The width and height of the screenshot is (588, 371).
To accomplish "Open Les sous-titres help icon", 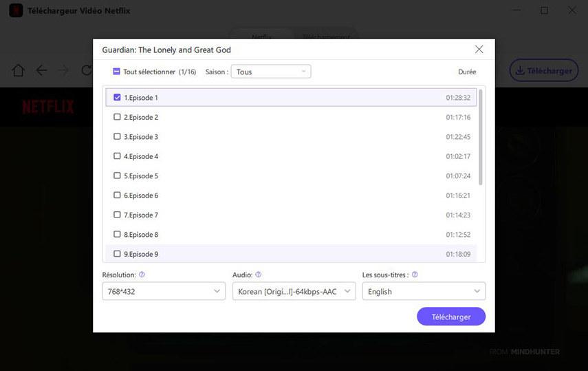I will (x=415, y=275).
